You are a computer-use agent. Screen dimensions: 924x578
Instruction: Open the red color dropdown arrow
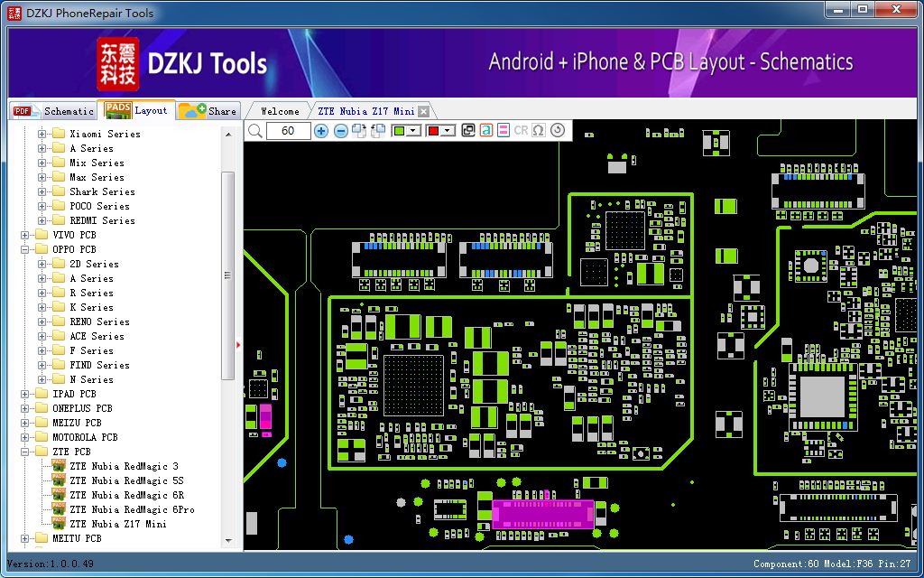448,131
